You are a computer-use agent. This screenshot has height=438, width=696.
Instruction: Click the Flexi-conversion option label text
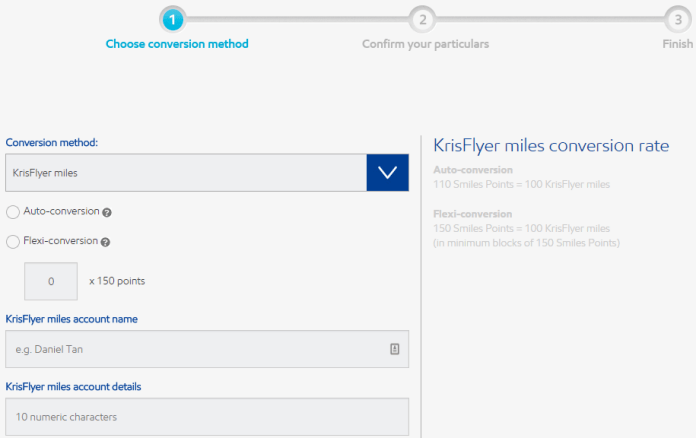click(x=60, y=241)
